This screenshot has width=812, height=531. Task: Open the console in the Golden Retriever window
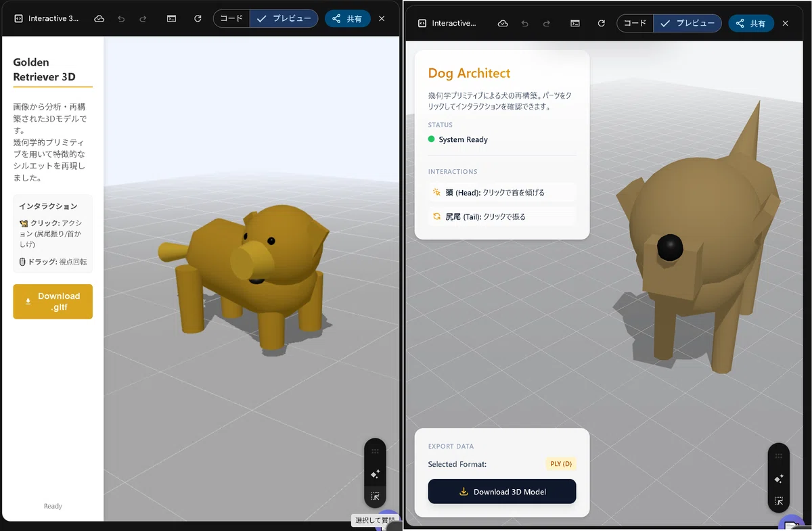[172, 19]
